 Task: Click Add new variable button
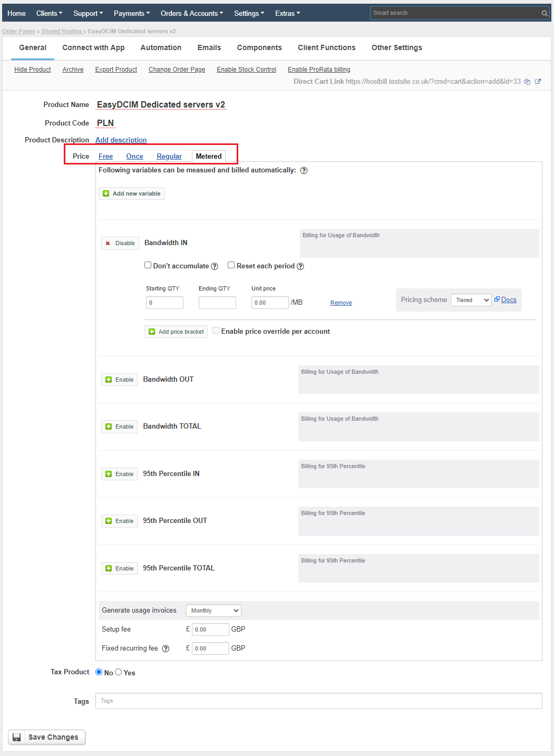pos(131,193)
